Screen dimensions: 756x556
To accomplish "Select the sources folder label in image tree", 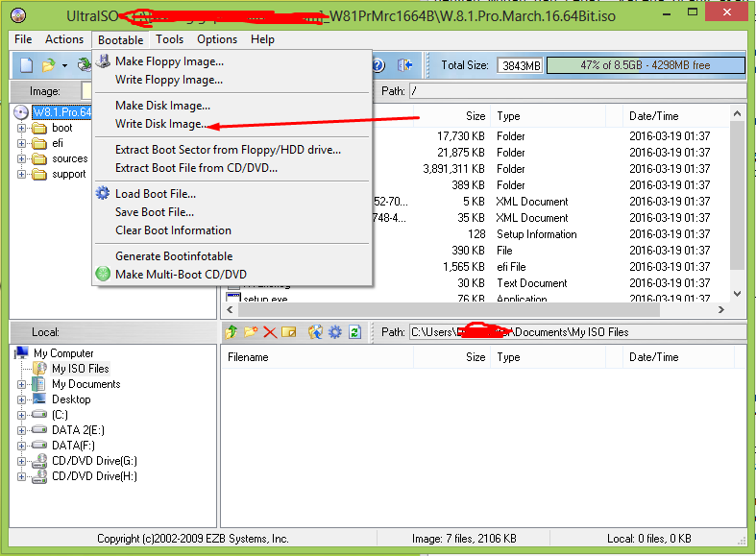I will [x=70, y=158].
